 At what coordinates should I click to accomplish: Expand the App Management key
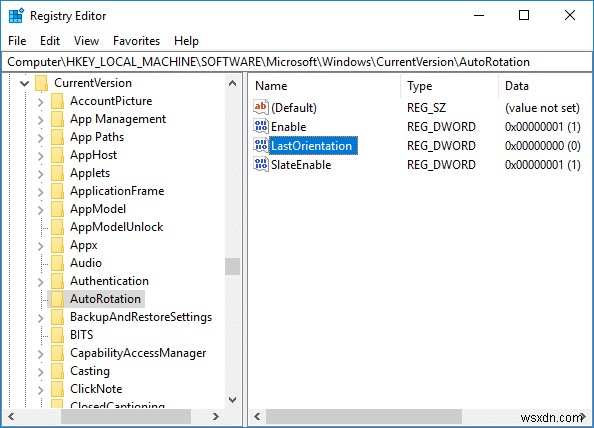coord(41,120)
